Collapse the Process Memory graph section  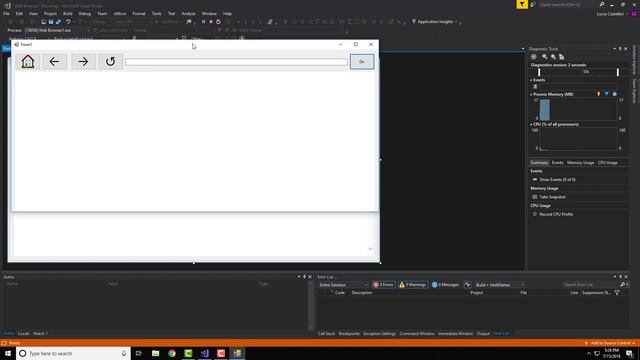[531, 94]
